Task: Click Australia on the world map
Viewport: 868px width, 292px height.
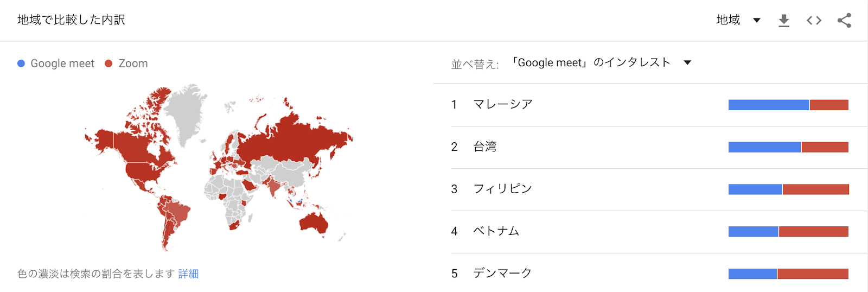Action: (x=313, y=223)
